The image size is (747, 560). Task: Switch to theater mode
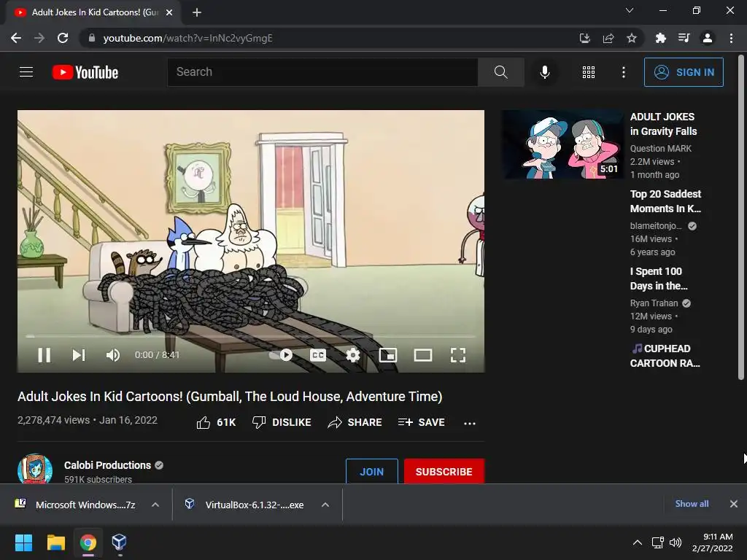point(422,355)
